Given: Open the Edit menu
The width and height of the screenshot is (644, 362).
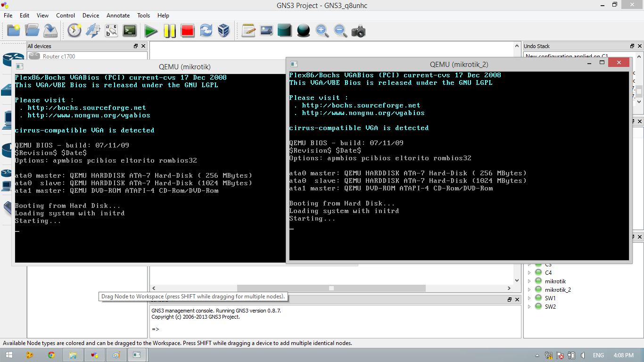Looking at the screenshot, I should 25,16.
